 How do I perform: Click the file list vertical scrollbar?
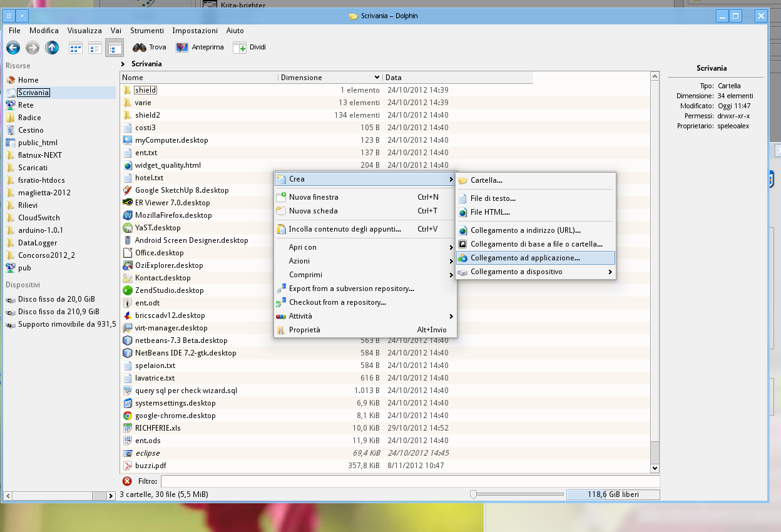pyautogui.click(x=655, y=272)
